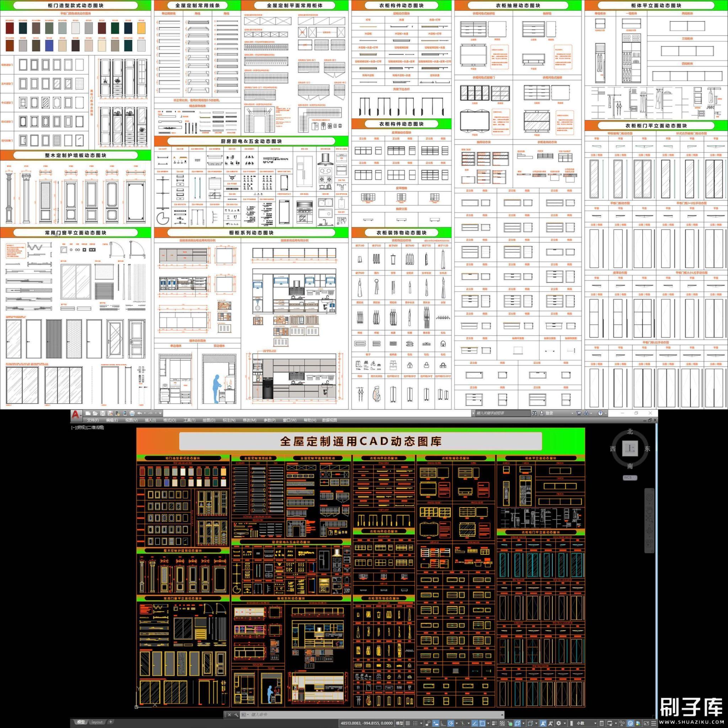Open the help question mark icon
Image resolution: width=728 pixels, height=728 pixels.
[600, 413]
